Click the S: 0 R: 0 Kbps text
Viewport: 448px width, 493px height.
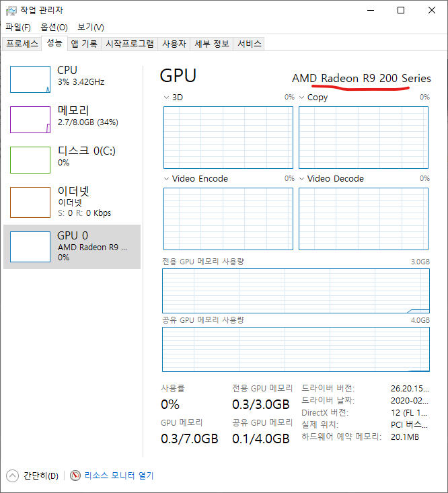[84, 213]
